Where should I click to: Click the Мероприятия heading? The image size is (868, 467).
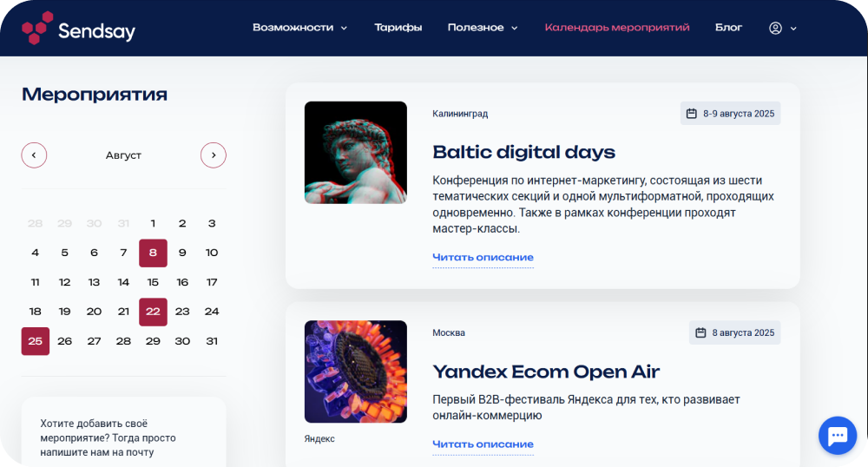(x=95, y=95)
